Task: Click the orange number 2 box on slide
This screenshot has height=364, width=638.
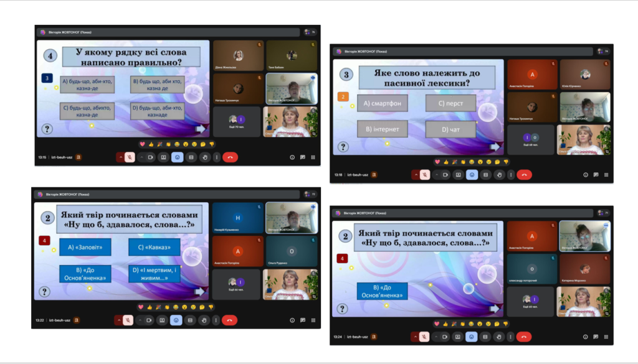Action: pos(342,96)
